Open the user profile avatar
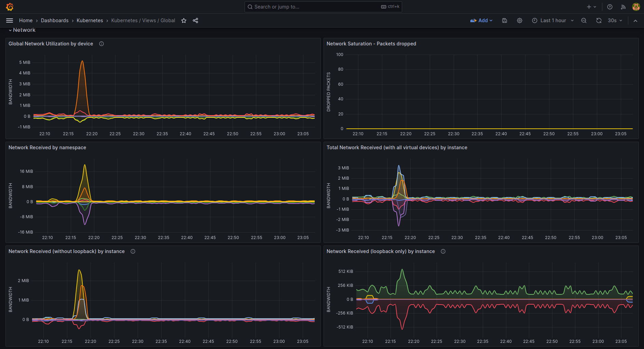Screen dimensions: 644x349 (636, 7)
